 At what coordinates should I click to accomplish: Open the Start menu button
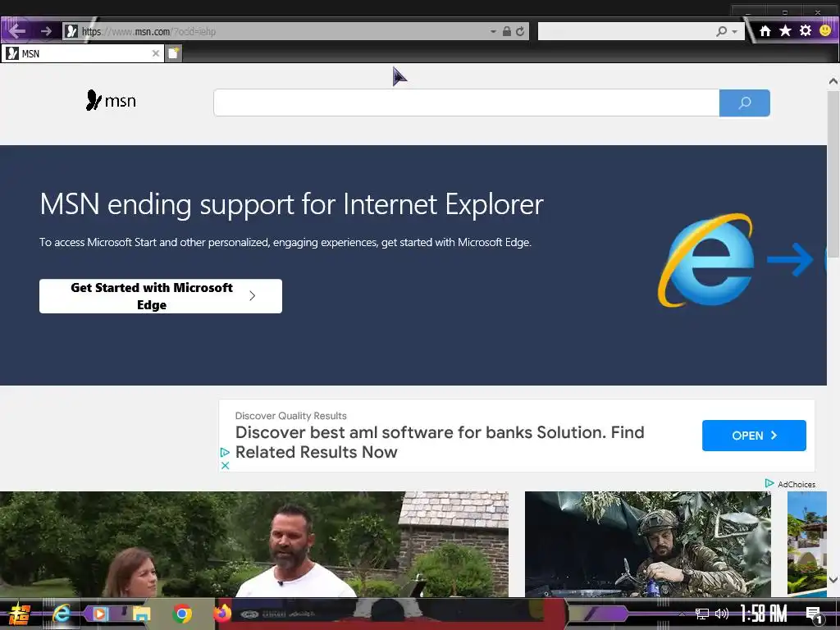(21, 614)
